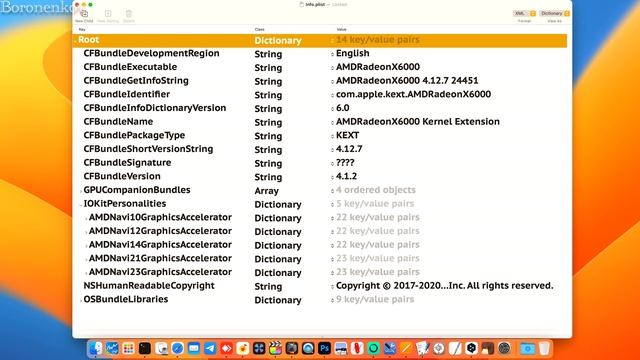Select the CFBundleExecutable key
Screen dimensions: 640x360
130,67
